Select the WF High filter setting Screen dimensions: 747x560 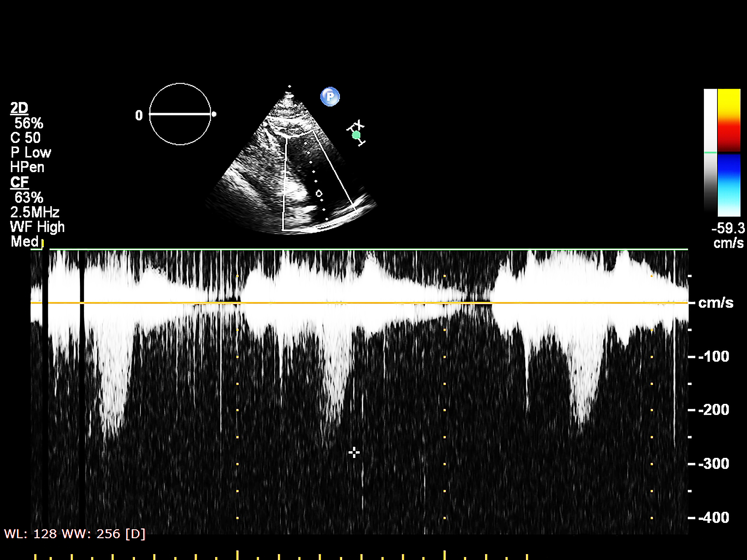click(x=37, y=227)
